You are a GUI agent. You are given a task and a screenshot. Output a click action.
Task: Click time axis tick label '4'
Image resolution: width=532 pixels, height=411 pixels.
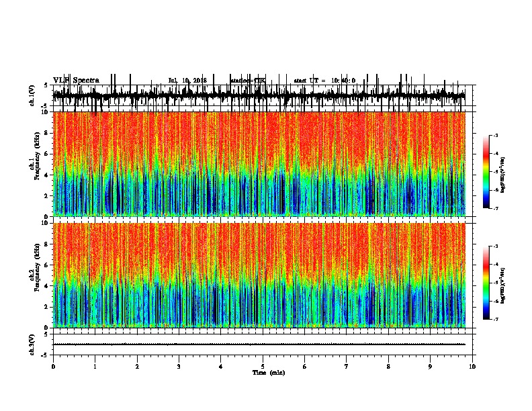tap(221, 367)
